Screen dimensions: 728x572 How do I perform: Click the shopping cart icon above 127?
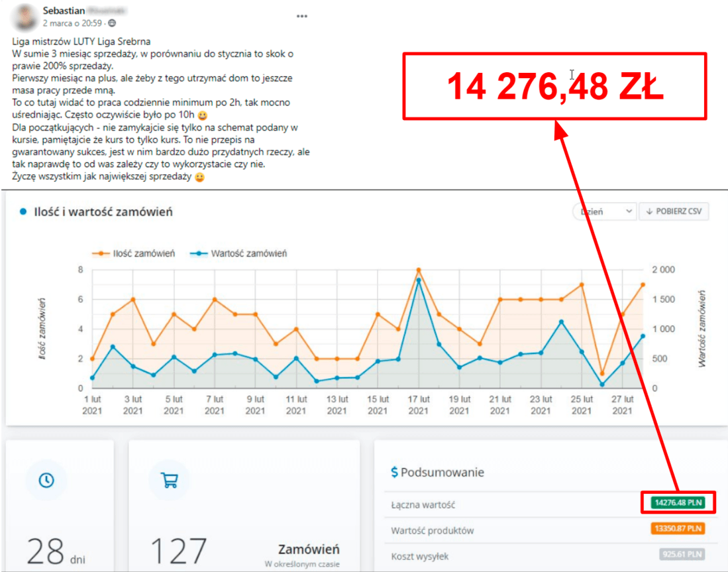pyautogui.click(x=168, y=481)
